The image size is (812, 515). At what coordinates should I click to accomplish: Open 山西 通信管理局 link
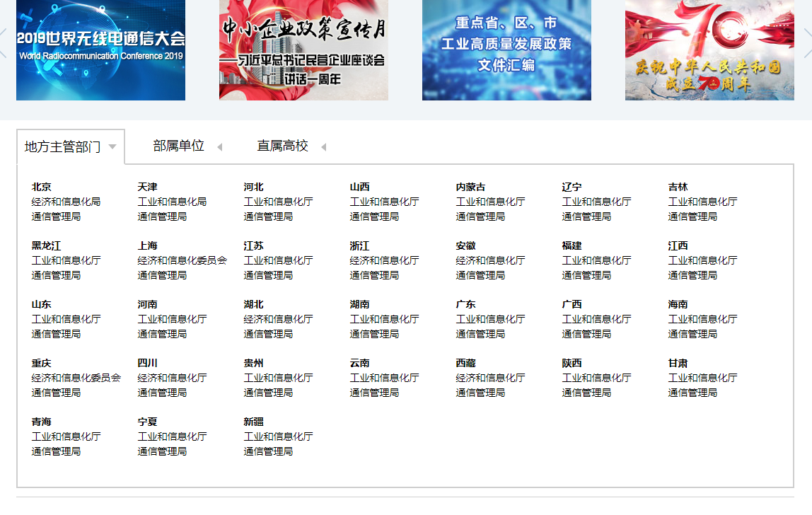click(x=374, y=216)
